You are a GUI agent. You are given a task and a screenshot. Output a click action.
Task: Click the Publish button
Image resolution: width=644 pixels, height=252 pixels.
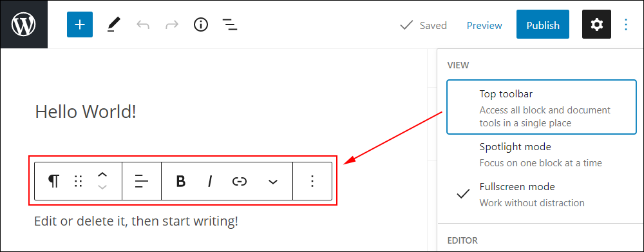point(543,24)
